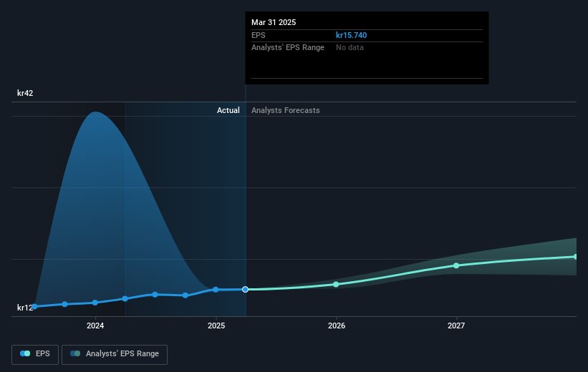
Task: Toggle the EPS legend button
Action: (35, 354)
